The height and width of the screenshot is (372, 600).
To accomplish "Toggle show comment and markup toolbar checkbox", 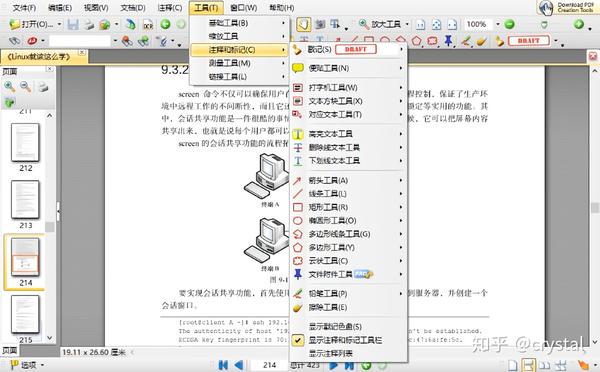I will [347, 340].
